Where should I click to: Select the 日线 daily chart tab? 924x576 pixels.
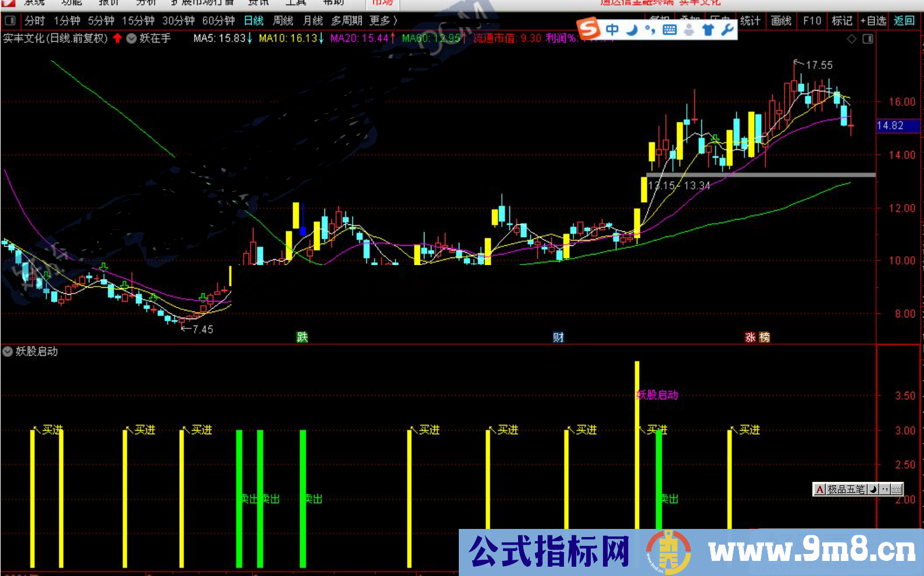[x=254, y=21]
